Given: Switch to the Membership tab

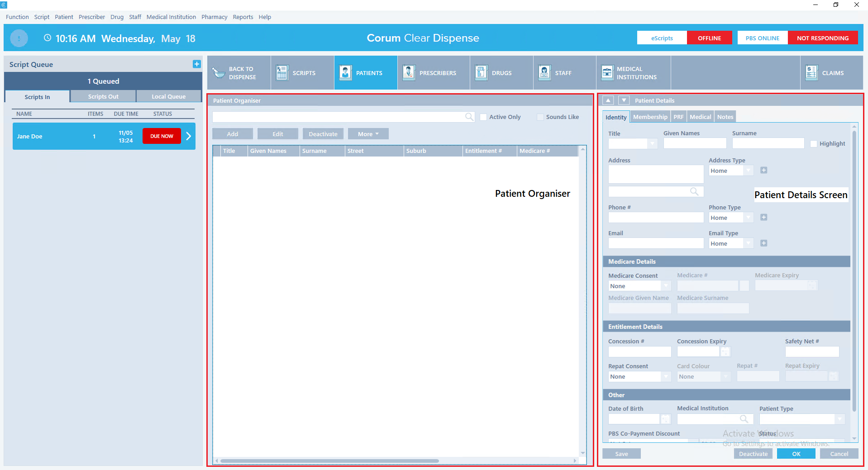Looking at the screenshot, I should 650,117.
